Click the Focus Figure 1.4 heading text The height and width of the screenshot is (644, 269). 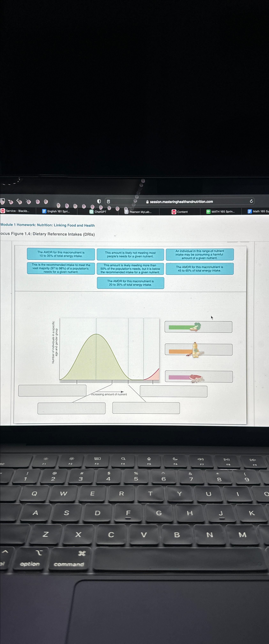coord(47,234)
